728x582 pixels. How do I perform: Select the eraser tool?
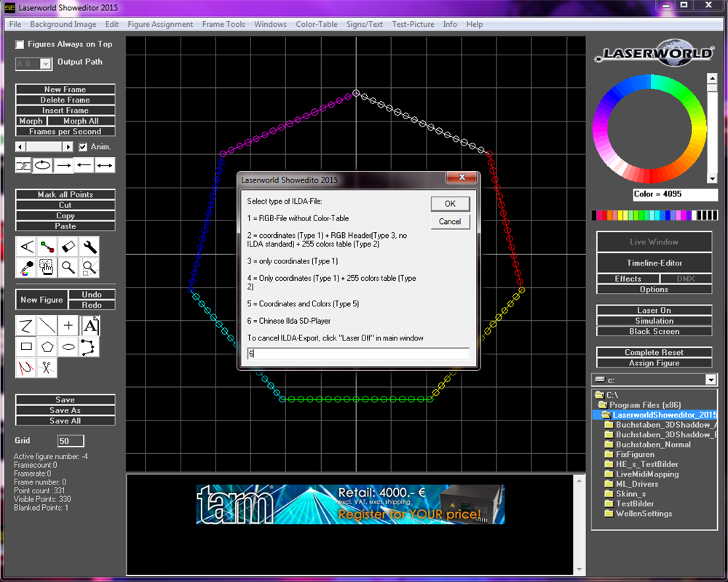point(68,247)
